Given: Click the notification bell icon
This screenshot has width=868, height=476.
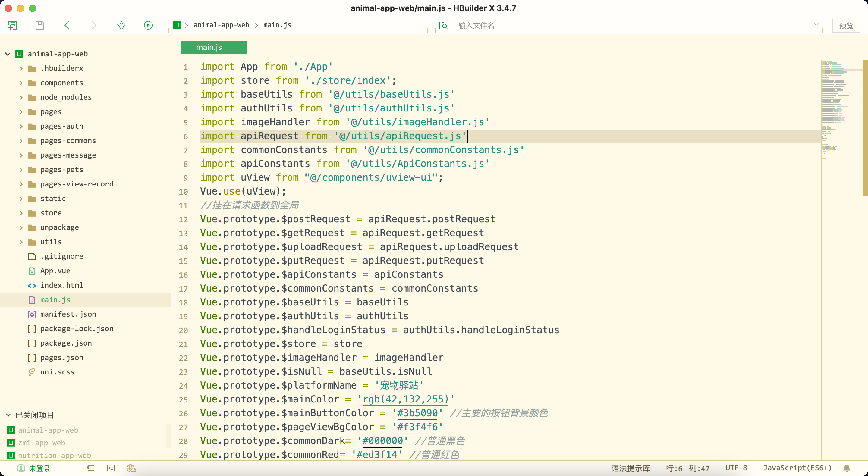Looking at the screenshot, I should point(847,468).
